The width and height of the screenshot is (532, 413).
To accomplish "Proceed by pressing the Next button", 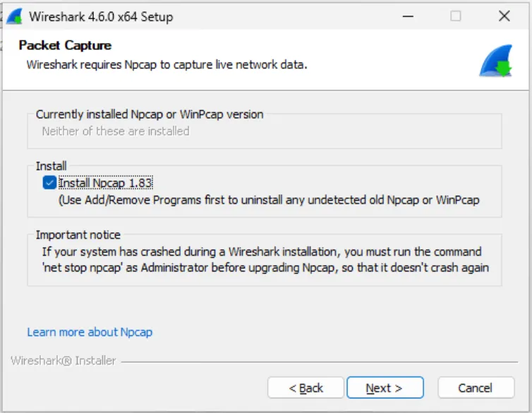I will point(385,388).
